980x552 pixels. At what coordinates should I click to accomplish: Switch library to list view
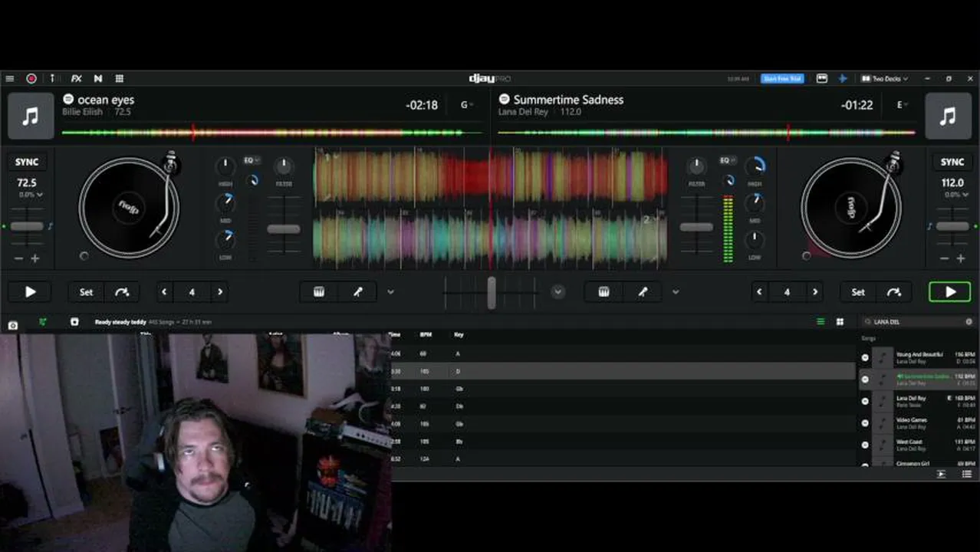(821, 322)
